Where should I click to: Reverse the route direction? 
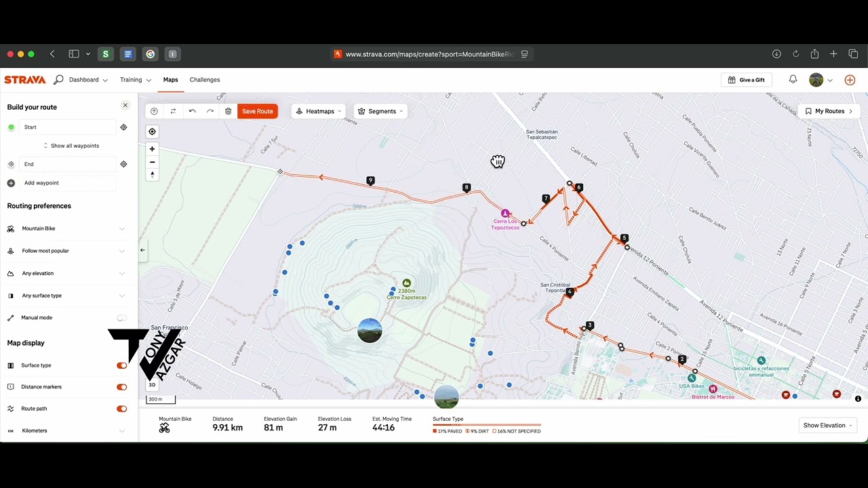pos(173,111)
